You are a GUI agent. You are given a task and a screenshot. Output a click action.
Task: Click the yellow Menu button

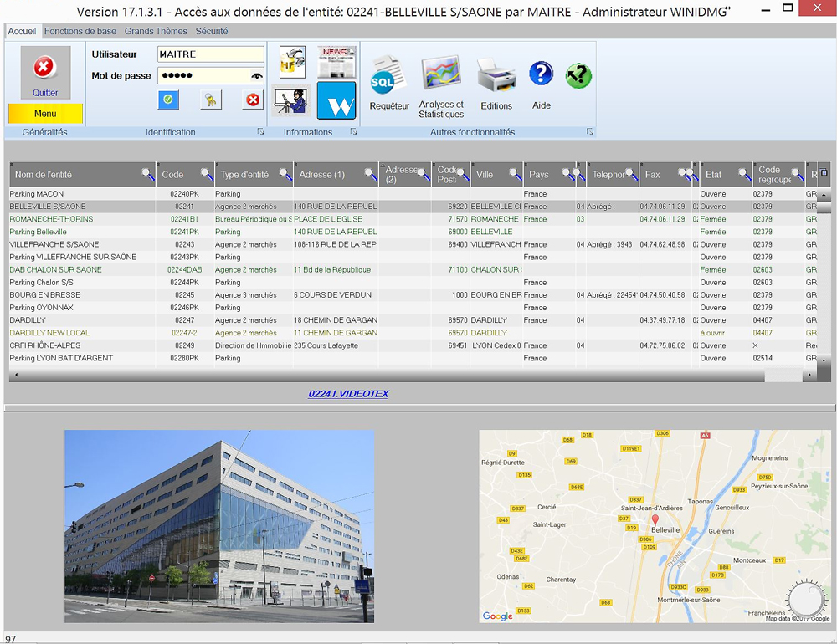[x=45, y=114]
